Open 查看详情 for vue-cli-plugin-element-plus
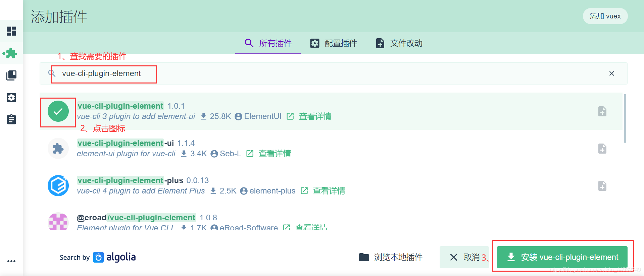This screenshot has width=644, height=276. 329,191
